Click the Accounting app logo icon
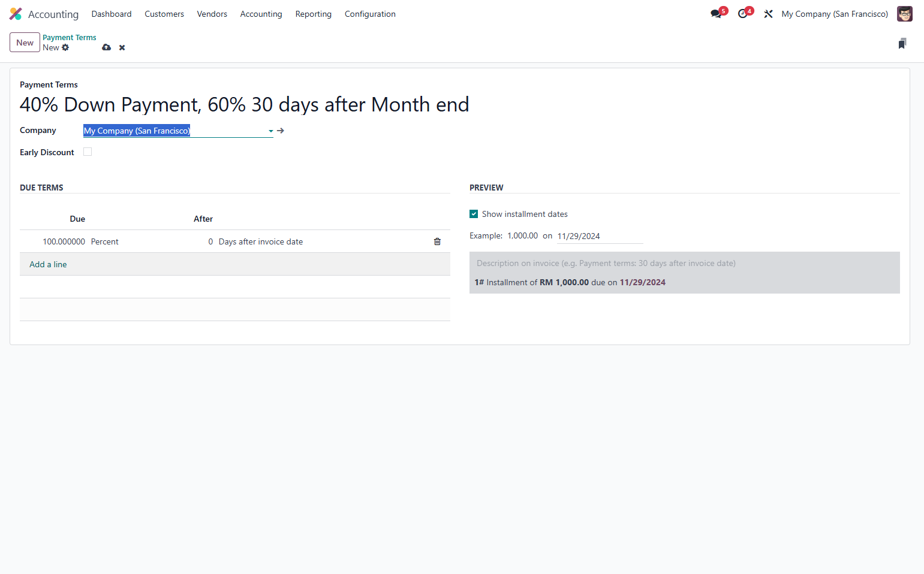This screenshot has width=924, height=574. pos(16,14)
